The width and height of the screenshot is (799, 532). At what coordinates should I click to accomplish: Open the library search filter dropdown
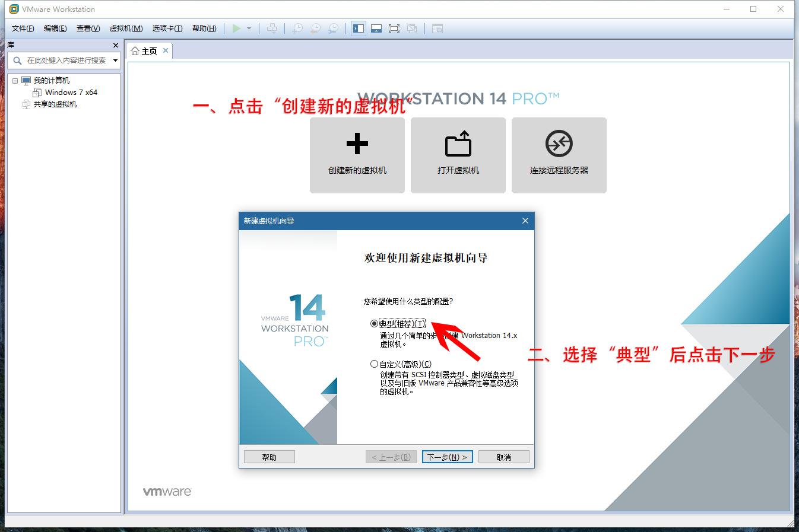tap(115, 60)
